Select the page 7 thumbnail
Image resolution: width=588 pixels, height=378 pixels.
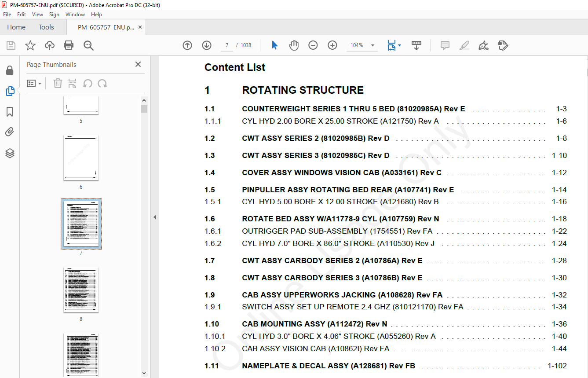[81, 224]
